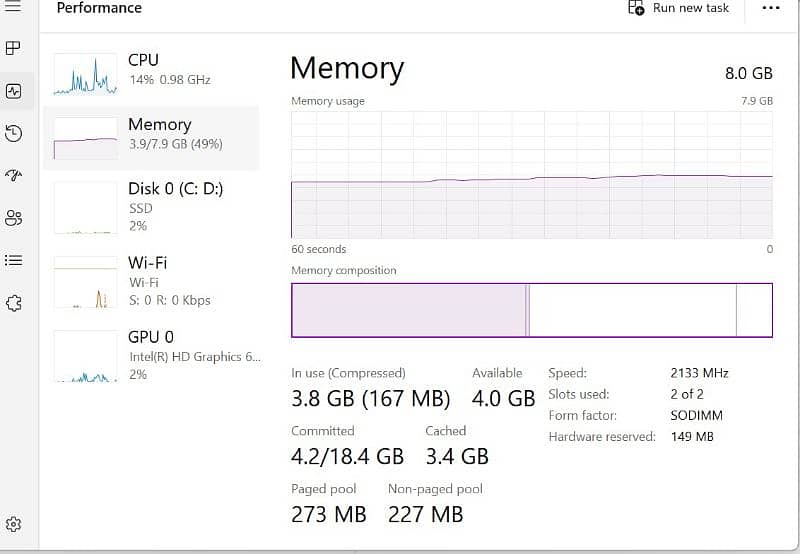Open the three-dot more options menu
The height and width of the screenshot is (554, 800).
[x=771, y=8]
